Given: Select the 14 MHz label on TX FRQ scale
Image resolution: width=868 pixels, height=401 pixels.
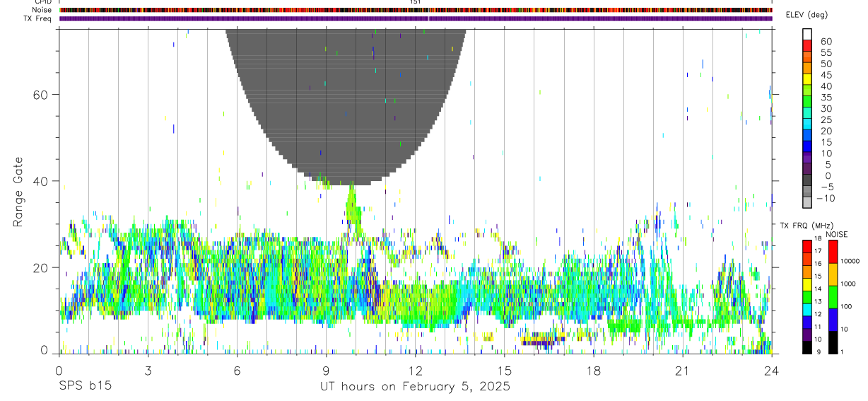Looking at the screenshot, I should point(816,289).
